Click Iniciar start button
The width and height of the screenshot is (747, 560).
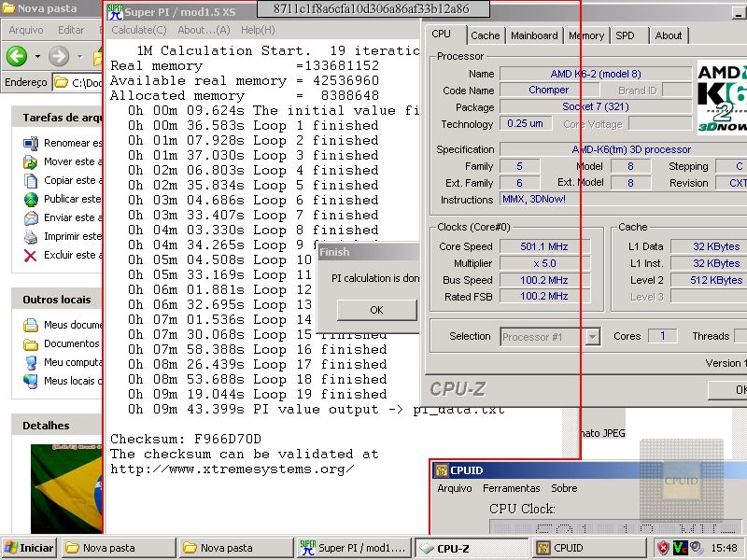[29, 548]
